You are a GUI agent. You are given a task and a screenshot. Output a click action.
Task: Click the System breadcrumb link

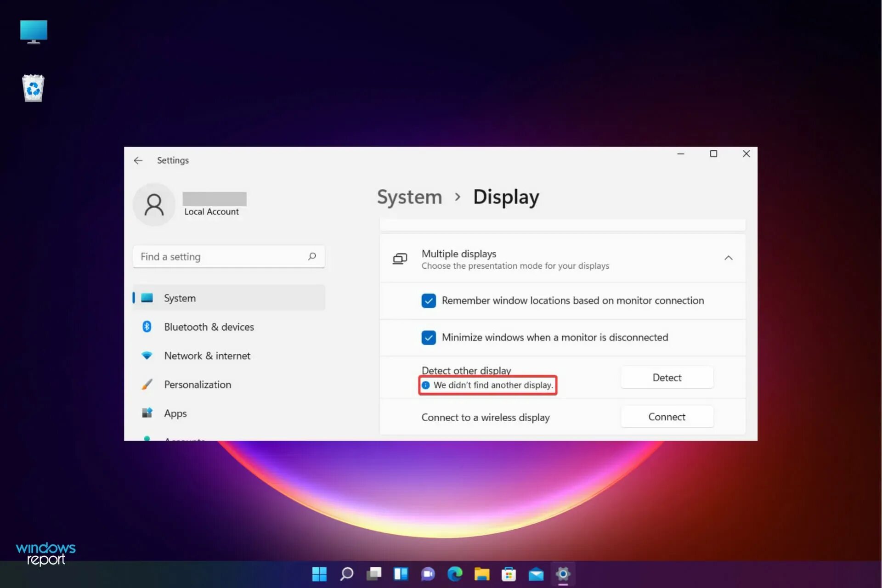coord(409,197)
